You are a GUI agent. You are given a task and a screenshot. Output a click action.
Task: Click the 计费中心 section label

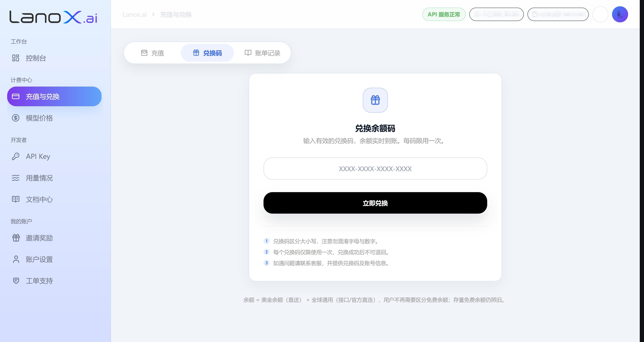click(x=21, y=80)
